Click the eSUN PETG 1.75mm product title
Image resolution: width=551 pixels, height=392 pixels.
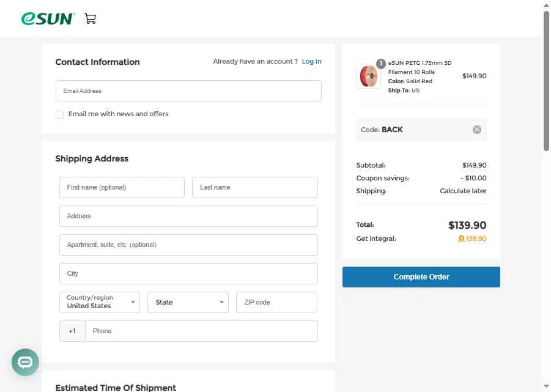(x=420, y=67)
